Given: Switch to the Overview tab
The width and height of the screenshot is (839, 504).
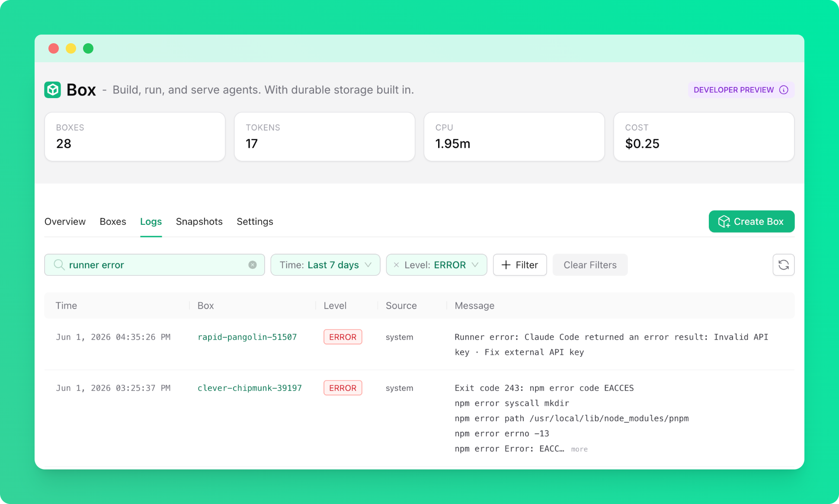Looking at the screenshot, I should 65,222.
